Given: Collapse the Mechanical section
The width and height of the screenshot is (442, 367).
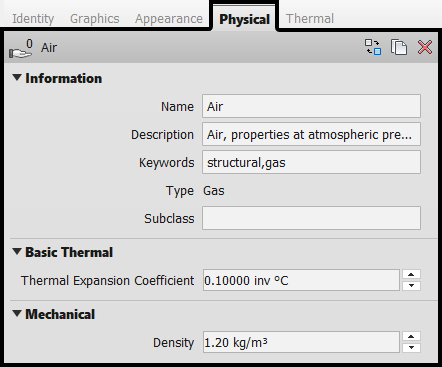Looking at the screenshot, I should [17, 314].
